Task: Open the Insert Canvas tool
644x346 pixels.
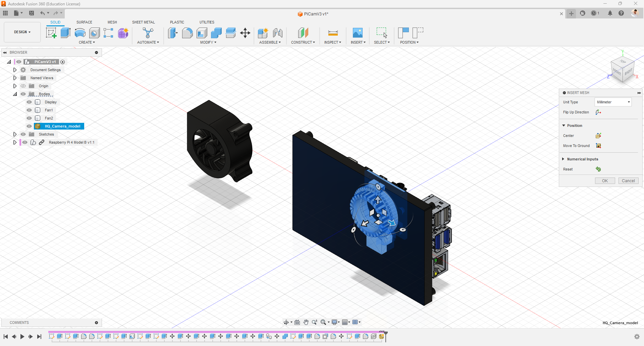Action: 358,33
